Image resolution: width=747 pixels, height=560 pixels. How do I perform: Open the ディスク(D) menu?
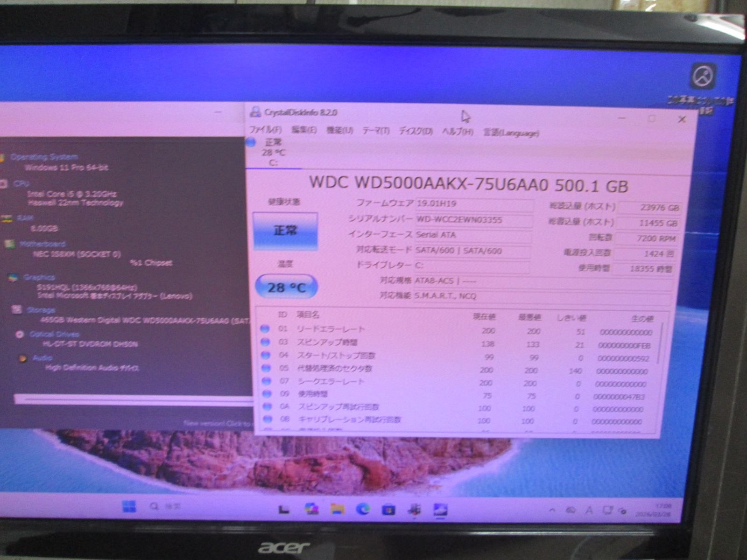pyautogui.click(x=416, y=131)
